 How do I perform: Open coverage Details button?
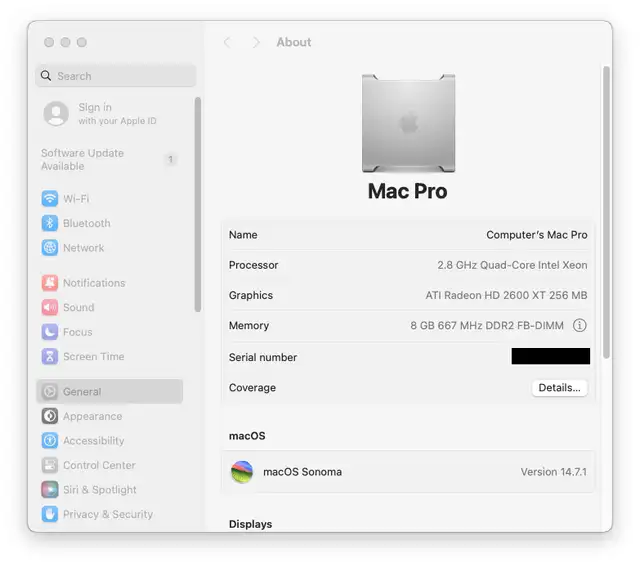tap(559, 388)
